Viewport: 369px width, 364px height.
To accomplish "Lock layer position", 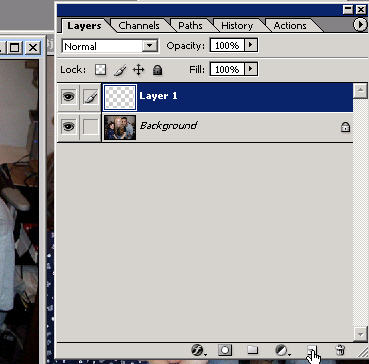I will point(138,70).
